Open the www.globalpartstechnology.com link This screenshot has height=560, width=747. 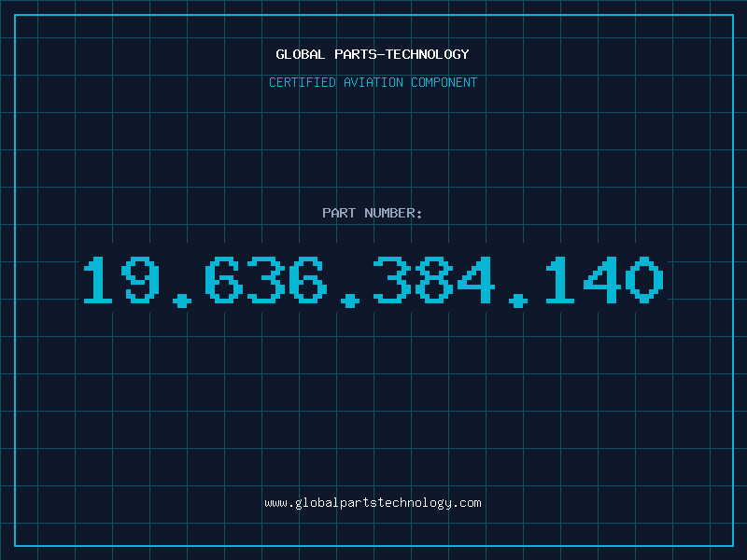point(373,503)
